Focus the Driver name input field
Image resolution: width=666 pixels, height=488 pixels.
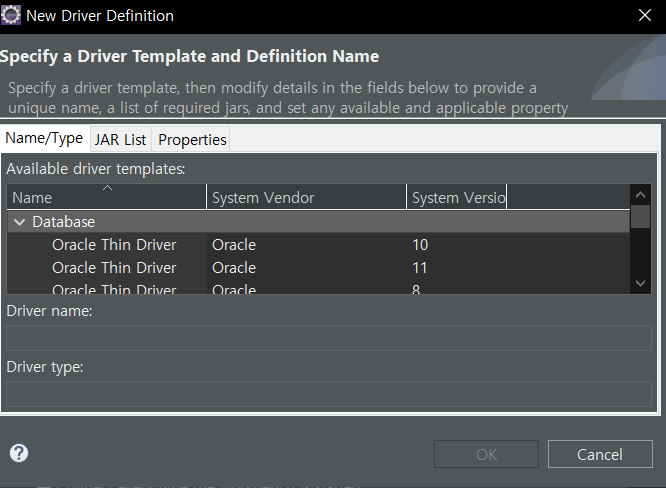pyautogui.click(x=329, y=338)
